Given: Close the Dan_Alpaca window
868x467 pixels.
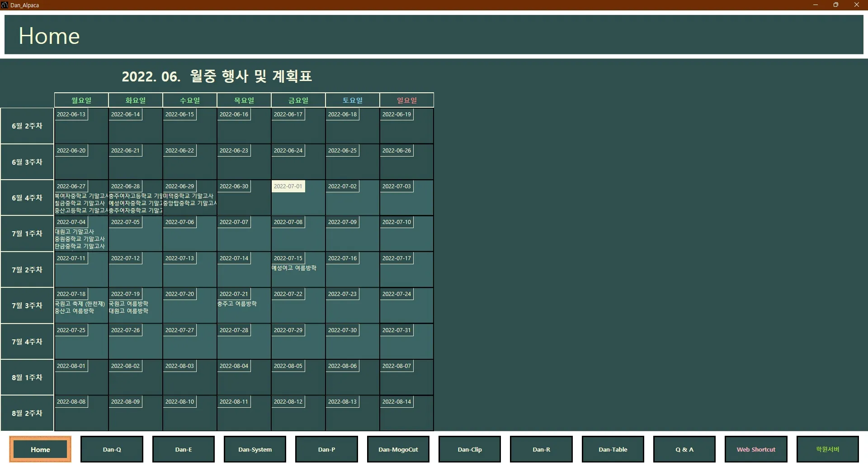Looking at the screenshot, I should pyautogui.click(x=857, y=5).
